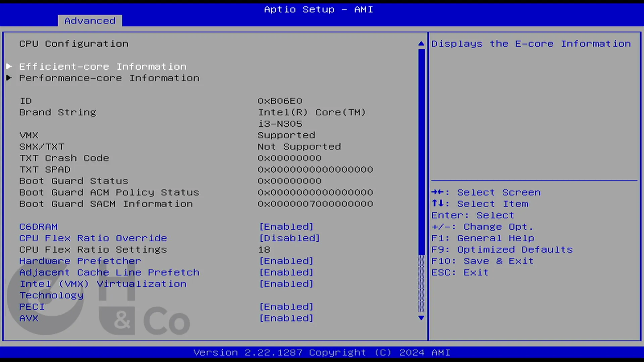The width and height of the screenshot is (644, 362).
Task: Select CPU Flex Ratio Override label
Action: 93,238
